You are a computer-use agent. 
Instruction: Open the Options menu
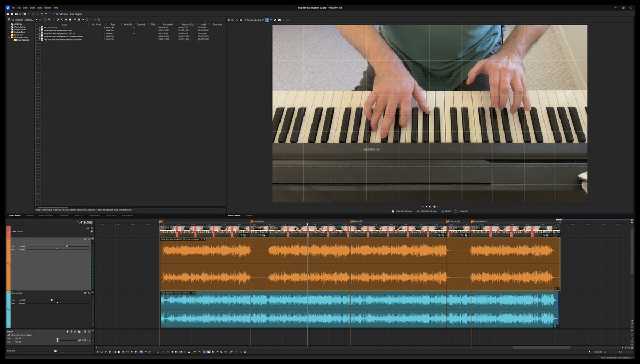tap(48, 8)
